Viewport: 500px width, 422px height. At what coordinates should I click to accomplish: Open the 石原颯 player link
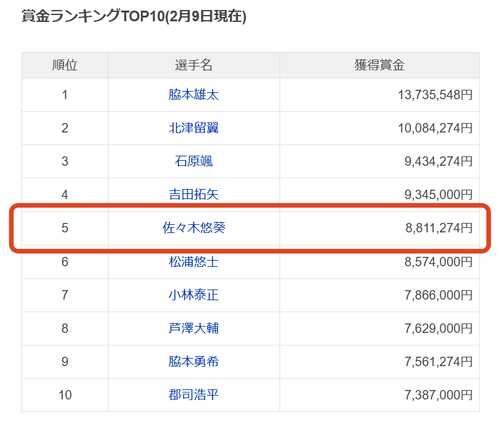tap(193, 161)
